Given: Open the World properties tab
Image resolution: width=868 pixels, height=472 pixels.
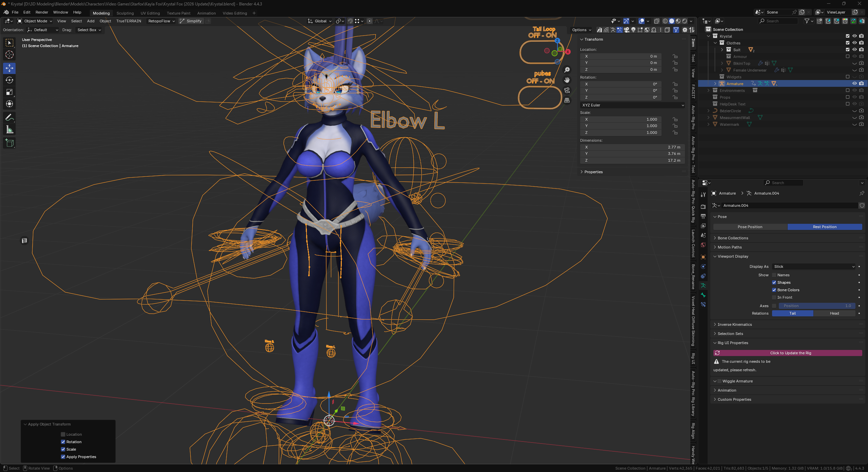Looking at the screenshot, I should (x=703, y=245).
